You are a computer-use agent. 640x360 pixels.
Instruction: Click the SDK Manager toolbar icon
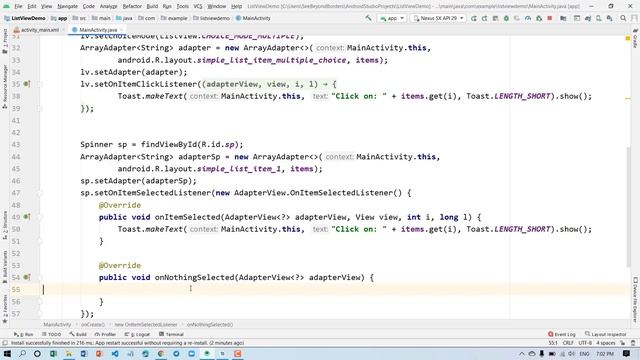(x=609, y=18)
